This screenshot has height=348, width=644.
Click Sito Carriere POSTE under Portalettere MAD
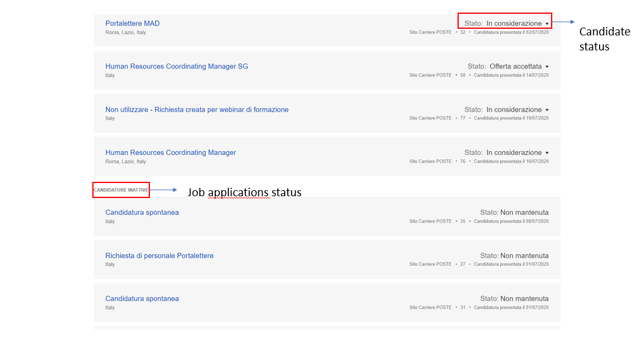point(430,32)
